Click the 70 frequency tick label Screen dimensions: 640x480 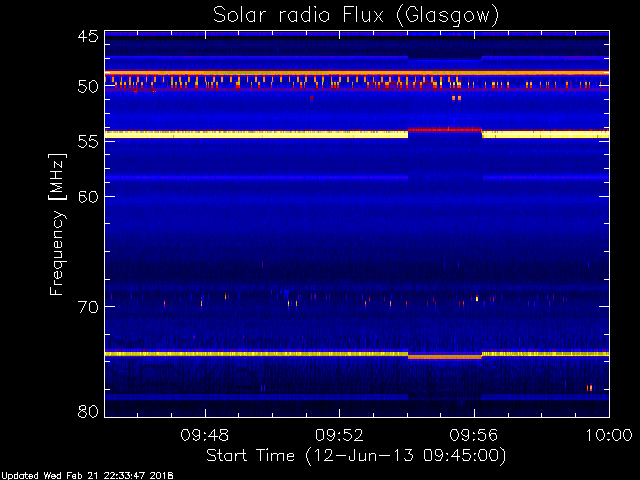coord(88,307)
